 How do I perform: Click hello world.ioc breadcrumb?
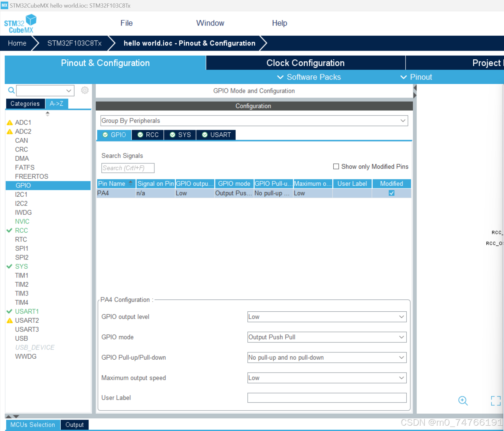pos(190,43)
